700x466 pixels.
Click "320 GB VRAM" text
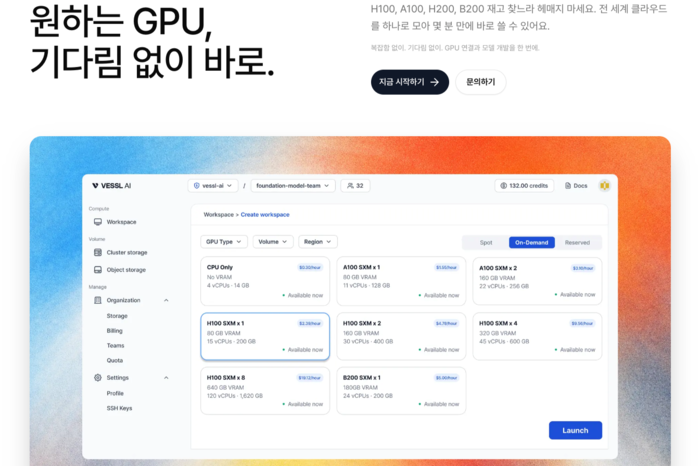click(497, 333)
